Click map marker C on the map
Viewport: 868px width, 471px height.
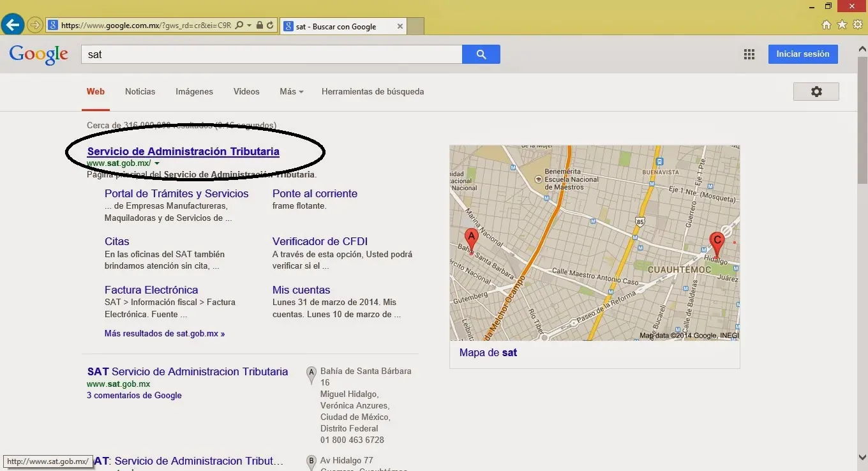point(717,244)
